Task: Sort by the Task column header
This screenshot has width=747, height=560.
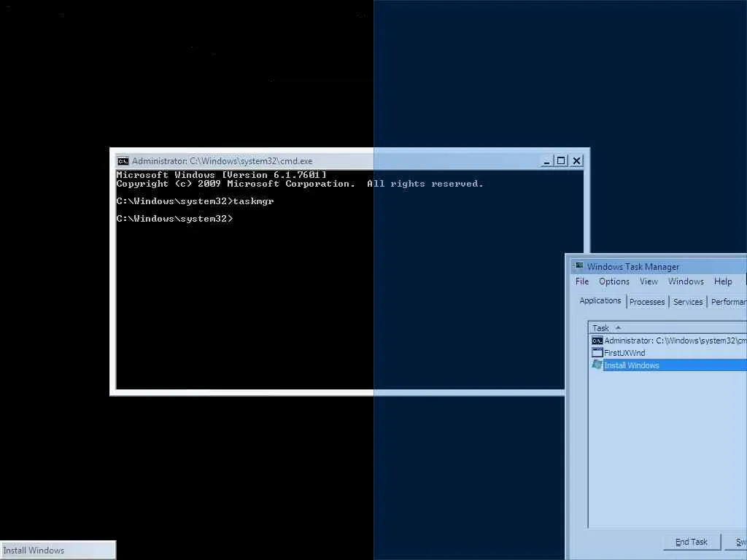Action: [x=668, y=328]
